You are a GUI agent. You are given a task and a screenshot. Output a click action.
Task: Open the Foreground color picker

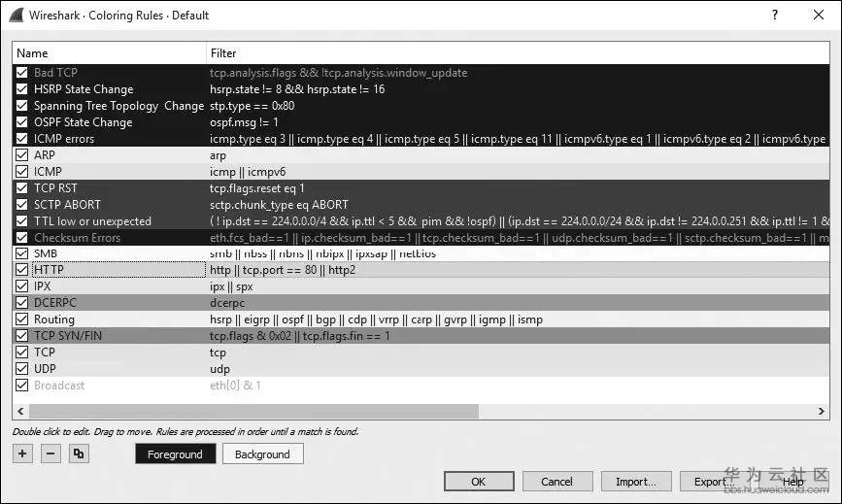[175, 454]
